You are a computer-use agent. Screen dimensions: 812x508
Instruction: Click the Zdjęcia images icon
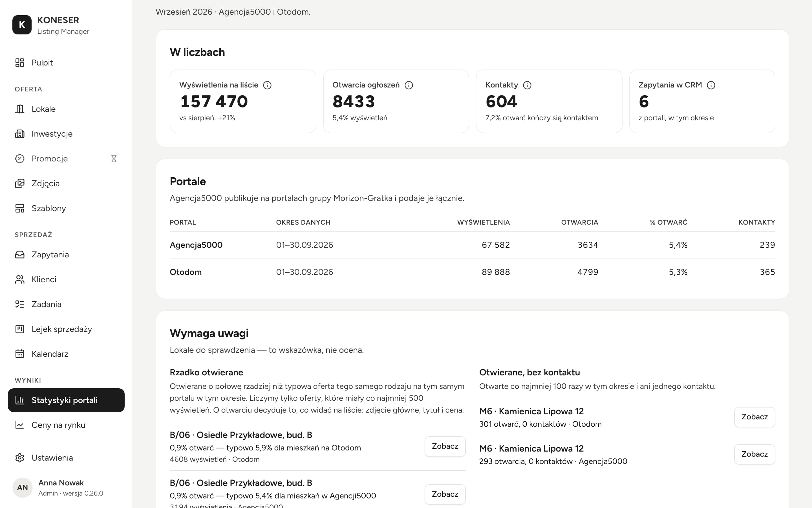click(x=20, y=183)
